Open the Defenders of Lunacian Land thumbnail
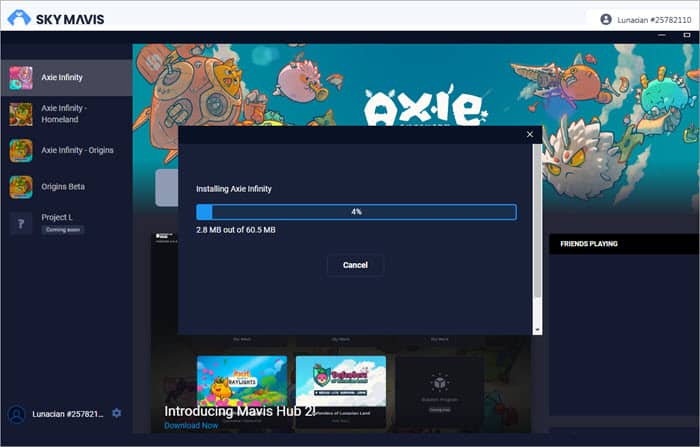This screenshot has width=700, height=447. coord(340,380)
